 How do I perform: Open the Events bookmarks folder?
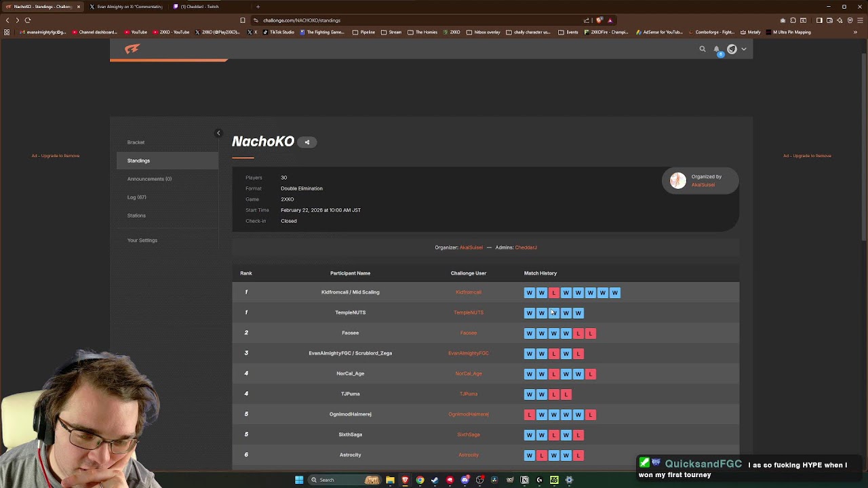pyautogui.click(x=568, y=32)
